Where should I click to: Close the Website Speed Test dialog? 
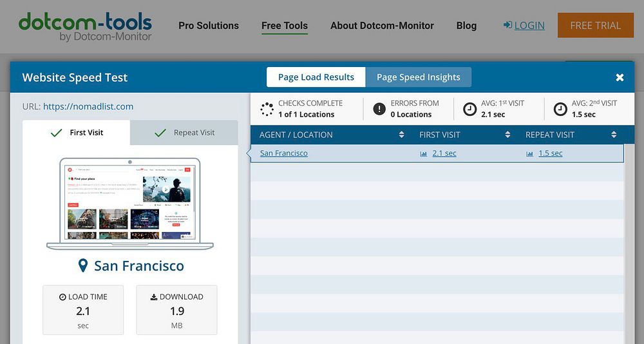[x=620, y=77]
